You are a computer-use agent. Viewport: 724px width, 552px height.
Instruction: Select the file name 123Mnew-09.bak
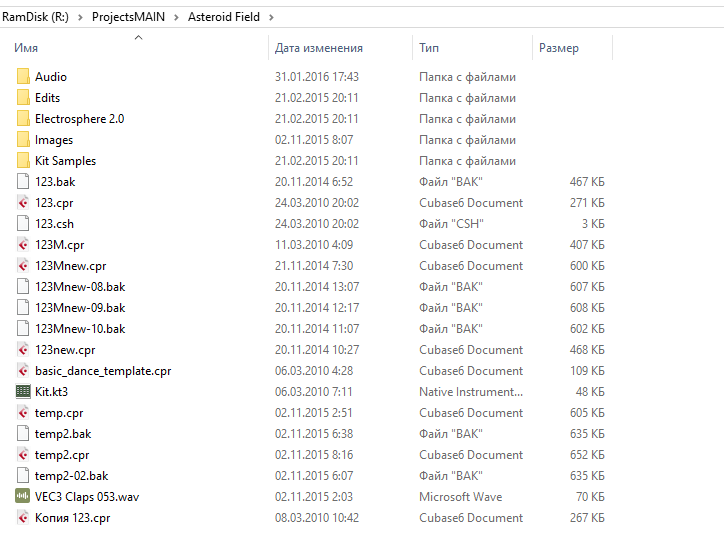[80, 308]
